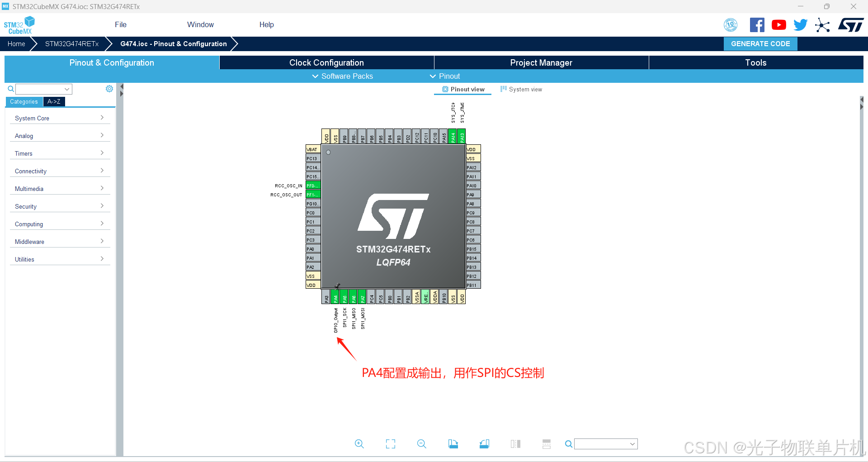Open the pin search combo box
Screen dimensions: 868x462
point(606,444)
